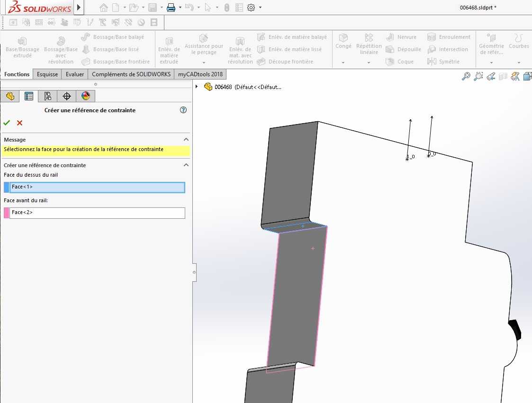Open FeatureManager design tree tab
This screenshot has width=532, height=403.
(10, 96)
